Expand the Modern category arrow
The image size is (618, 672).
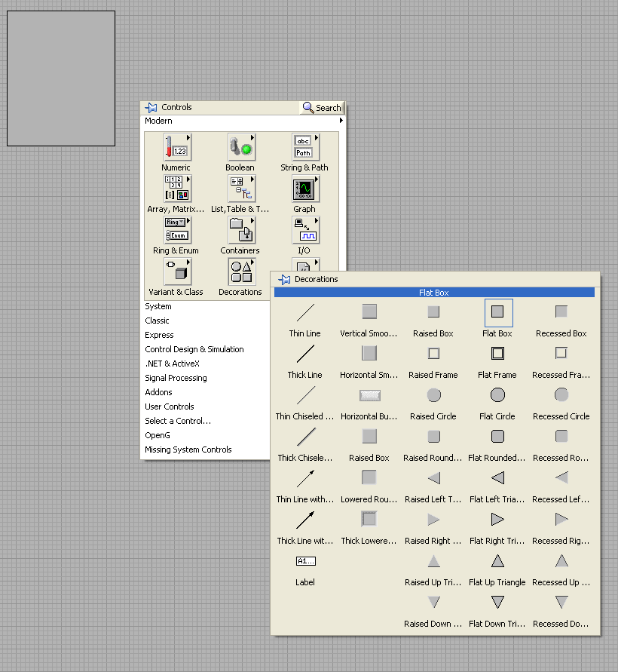pos(341,121)
